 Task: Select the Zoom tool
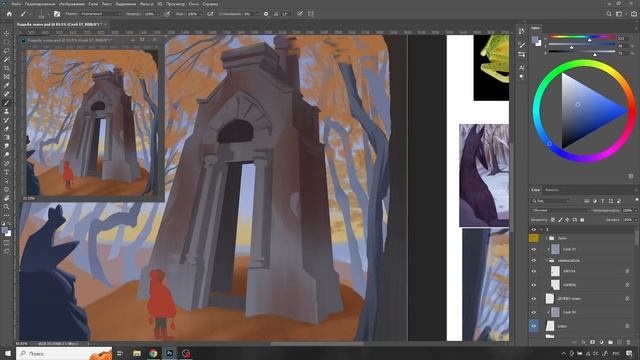pos(6,207)
